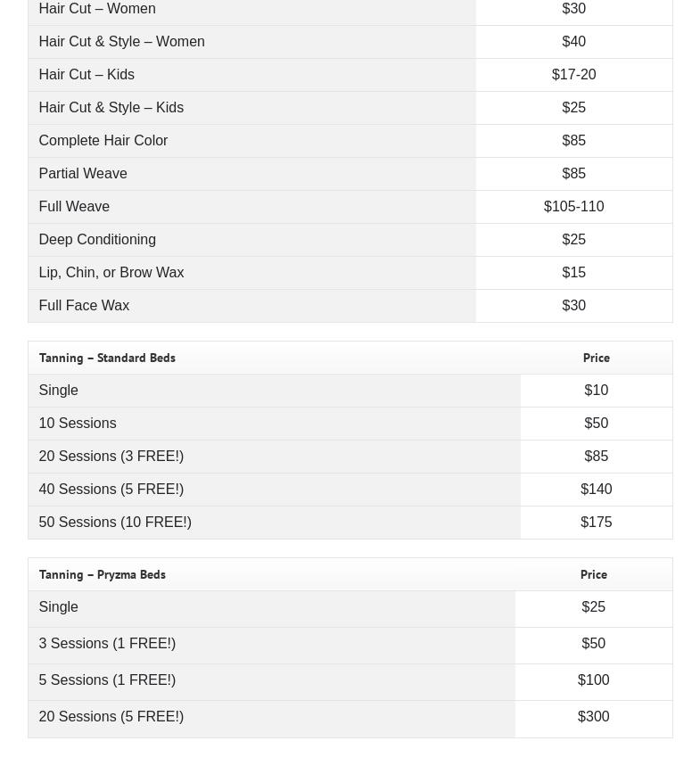Select the Hair Cut & Style – Women row

click(x=121, y=42)
